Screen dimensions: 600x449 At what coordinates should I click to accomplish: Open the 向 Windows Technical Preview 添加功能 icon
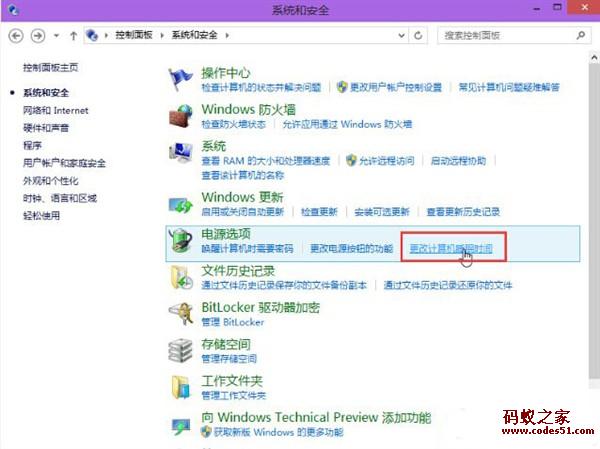181,426
